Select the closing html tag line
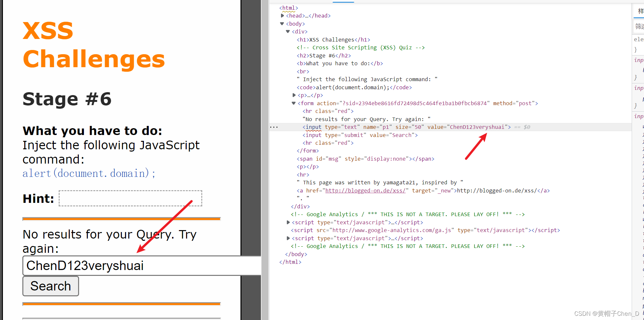Viewport: 644px width, 320px height. (x=290, y=262)
